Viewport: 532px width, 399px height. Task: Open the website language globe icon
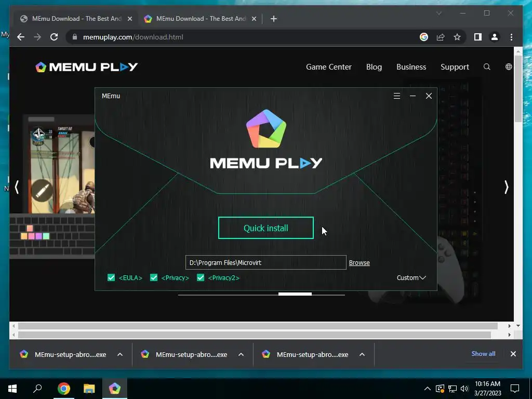[x=509, y=67]
